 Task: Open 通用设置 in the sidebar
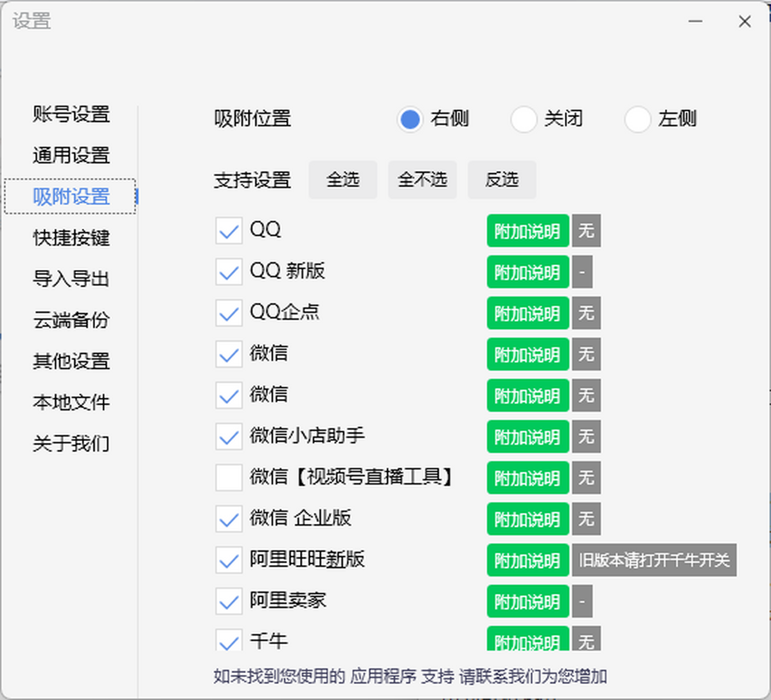click(71, 156)
